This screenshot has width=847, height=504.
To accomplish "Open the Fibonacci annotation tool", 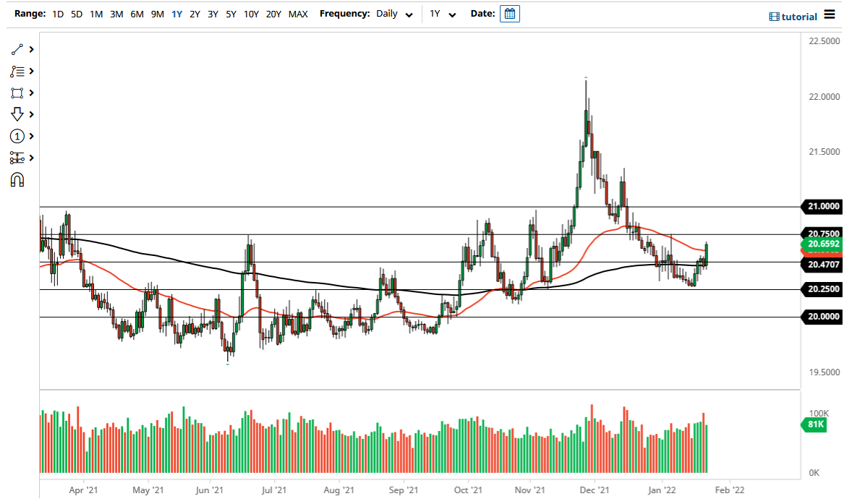I will click(x=16, y=71).
